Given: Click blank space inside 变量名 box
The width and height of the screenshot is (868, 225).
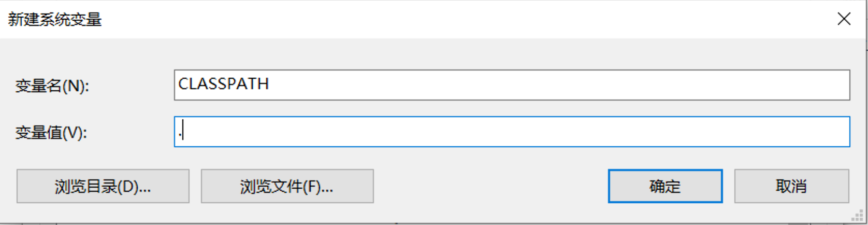Looking at the screenshot, I should [x=559, y=85].
